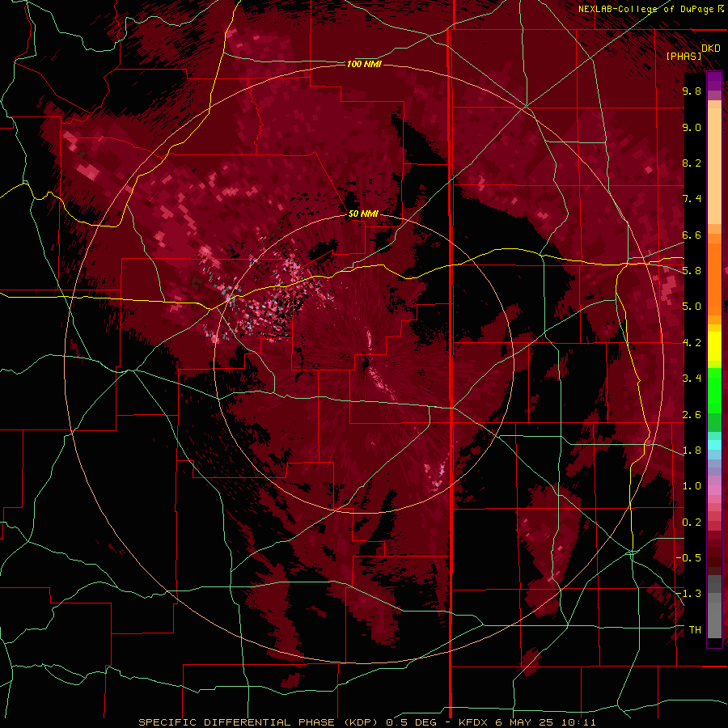The height and width of the screenshot is (728, 728).
Task: Click the NEXLAB-College of DuPage label
Action: tap(650, 9)
